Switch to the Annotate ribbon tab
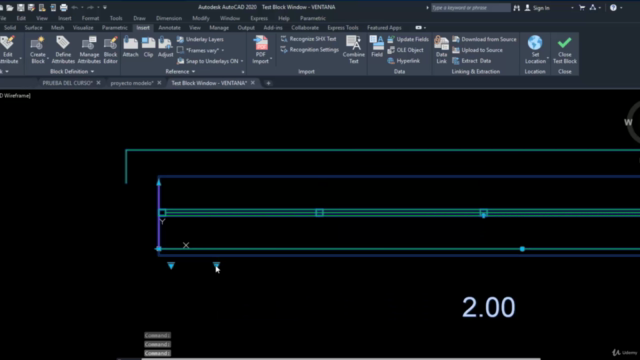 [x=169, y=28]
